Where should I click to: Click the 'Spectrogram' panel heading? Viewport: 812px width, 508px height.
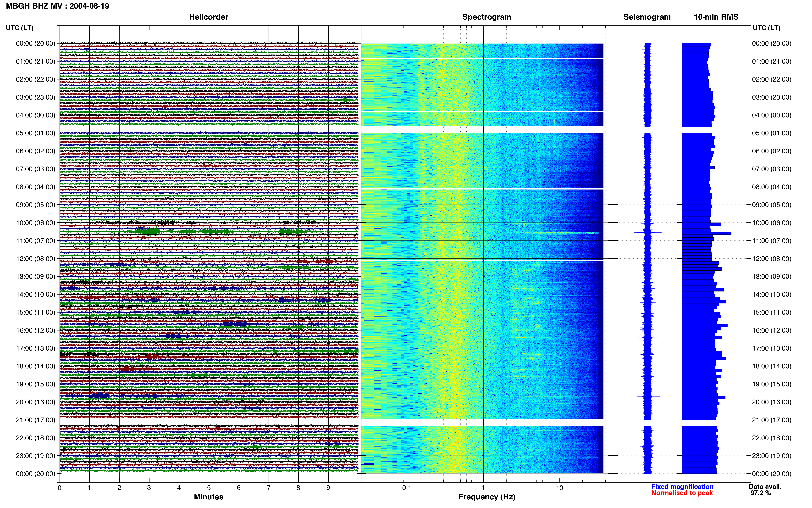(487, 17)
